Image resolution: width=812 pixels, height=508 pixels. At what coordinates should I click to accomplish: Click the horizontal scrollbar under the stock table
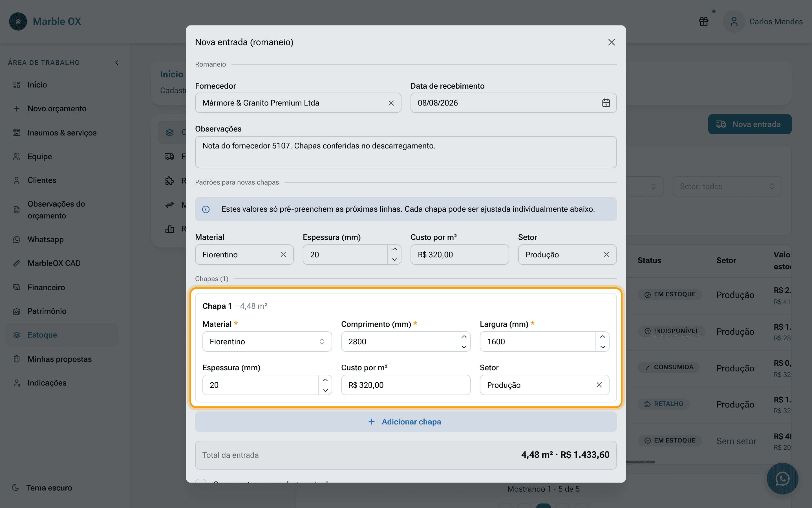pos(640,462)
